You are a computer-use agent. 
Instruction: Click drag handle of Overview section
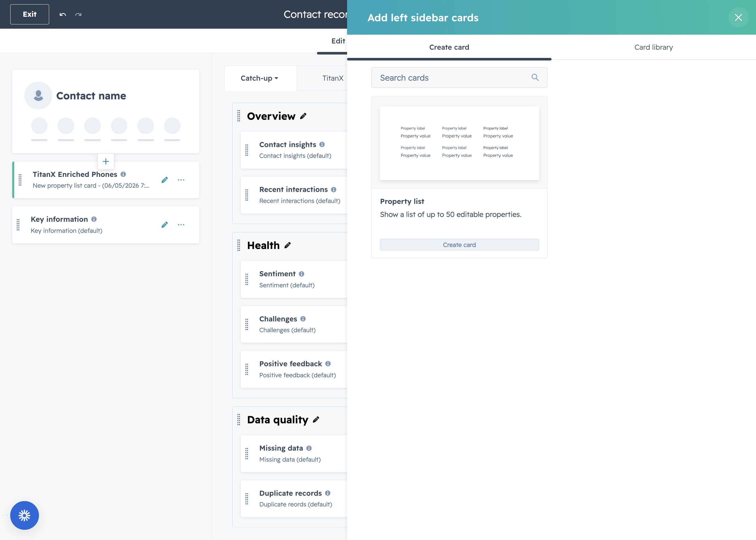click(239, 116)
